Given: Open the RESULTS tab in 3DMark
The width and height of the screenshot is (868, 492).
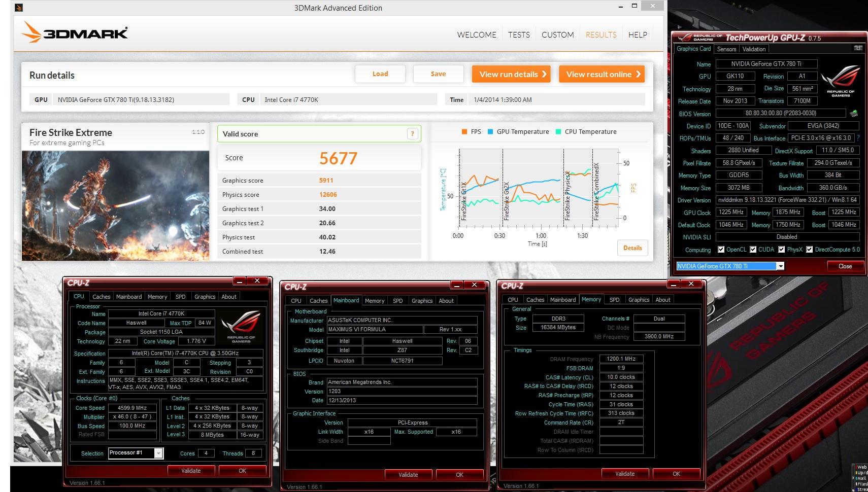Looking at the screenshot, I should pyautogui.click(x=601, y=34).
